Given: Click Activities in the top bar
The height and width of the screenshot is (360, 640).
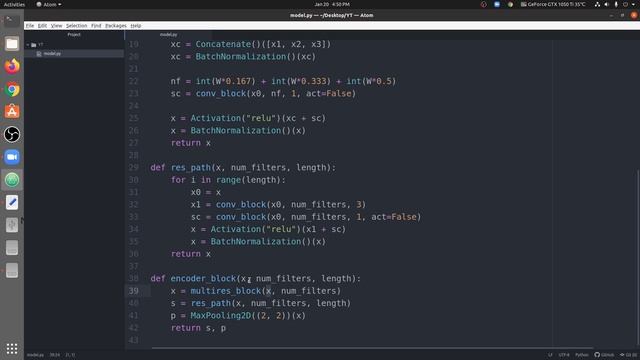Looking at the screenshot, I should [14, 4].
